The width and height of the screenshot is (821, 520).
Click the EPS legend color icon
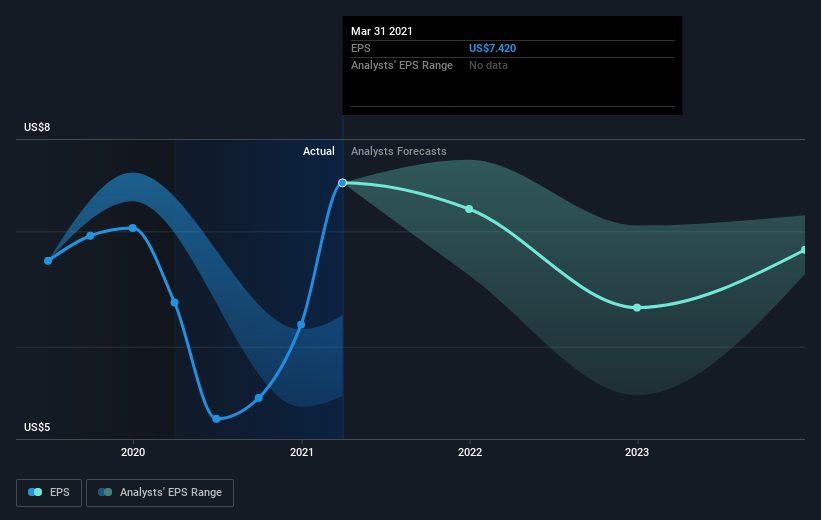point(35,492)
